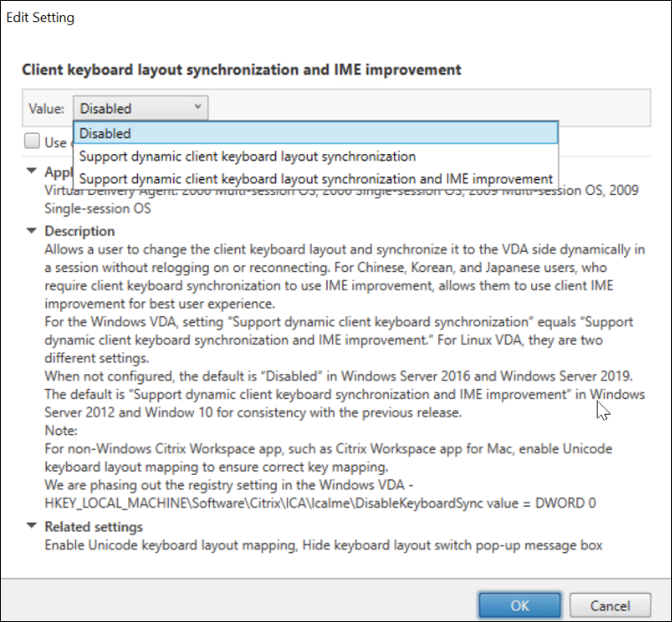Image resolution: width=672 pixels, height=622 pixels.
Task: Collapse the Applies to section triangle
Action: [x=33, y=171]
